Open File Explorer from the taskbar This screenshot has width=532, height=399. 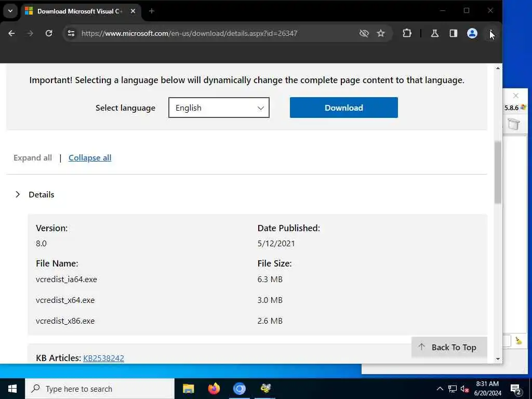tap(188, 389)
